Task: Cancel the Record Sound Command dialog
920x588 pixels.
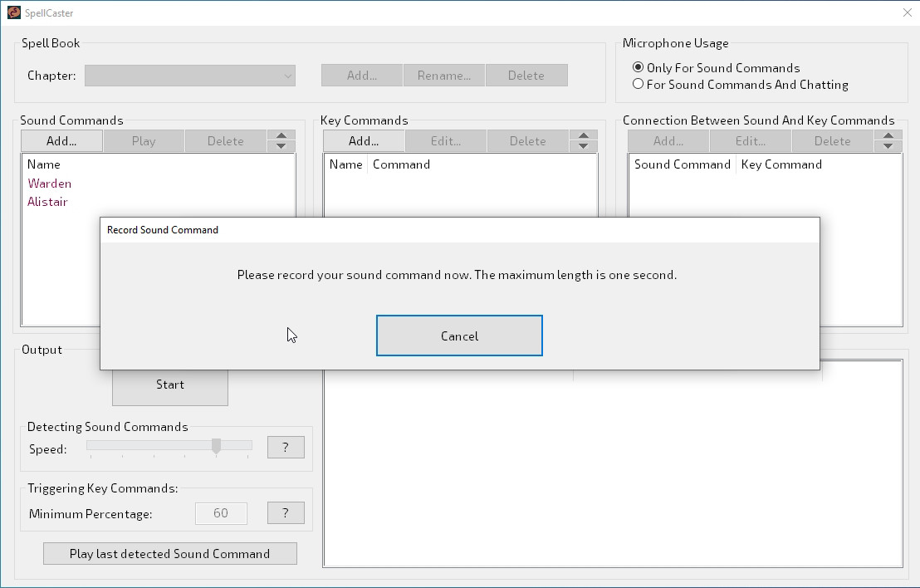Action: tap(459, 336)
